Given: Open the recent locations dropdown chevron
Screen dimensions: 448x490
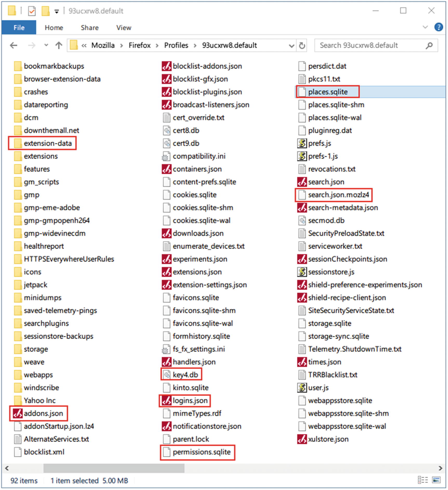Looking at the screenshot, I should [46, 45].
